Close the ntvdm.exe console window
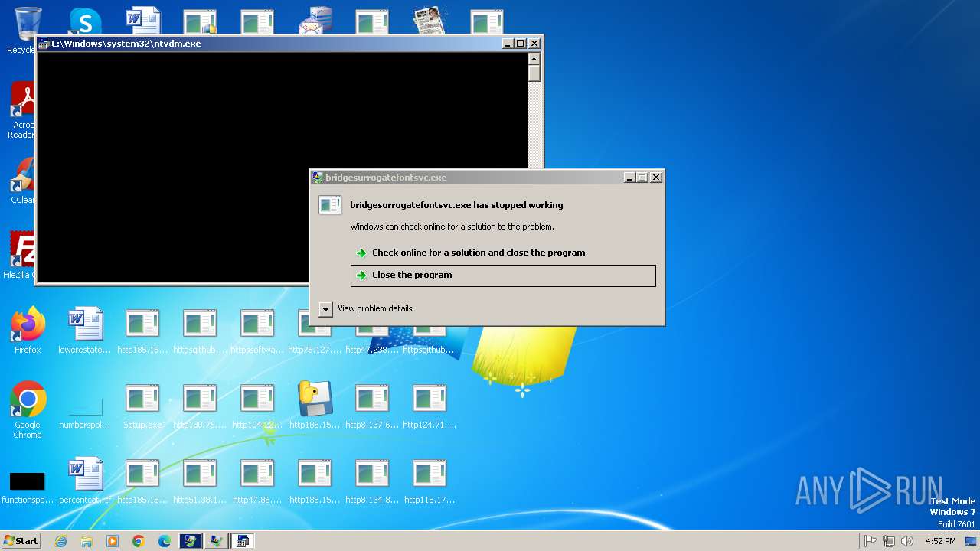Viewport: 980px width, 551px height. [x=534, y=44]
